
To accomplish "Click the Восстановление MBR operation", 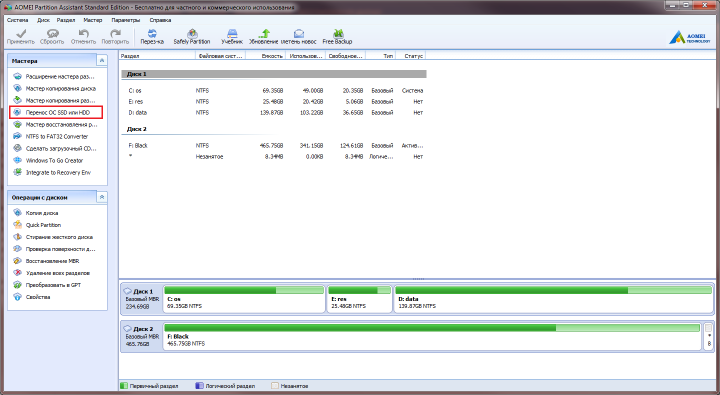I will (x=46, y=261).
